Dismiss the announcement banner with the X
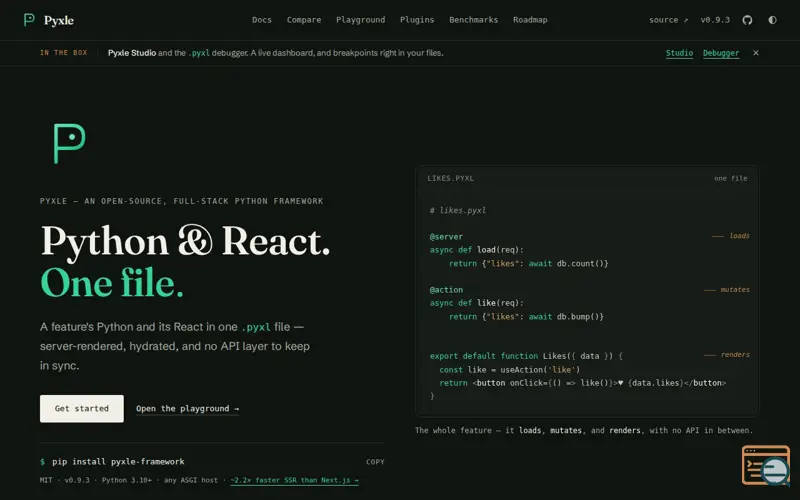 click(x=756, y=53)
